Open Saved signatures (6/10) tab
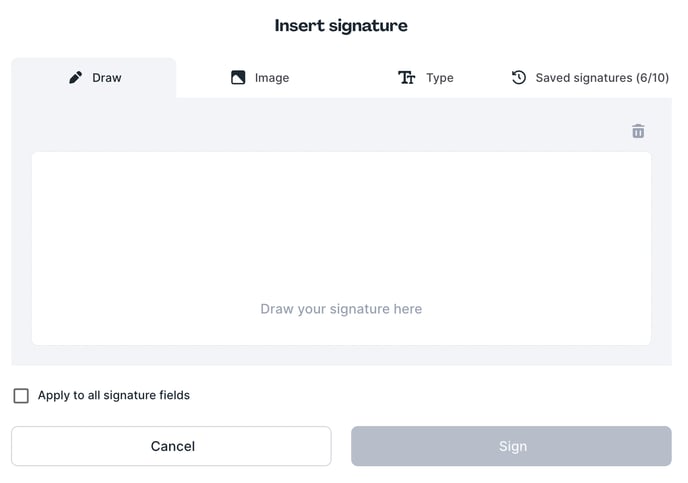Viewport: 688px width, 483px height. 590,78
